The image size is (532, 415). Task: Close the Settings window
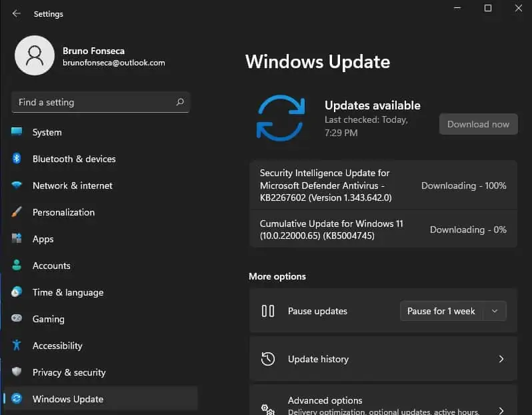pos(519,8)
